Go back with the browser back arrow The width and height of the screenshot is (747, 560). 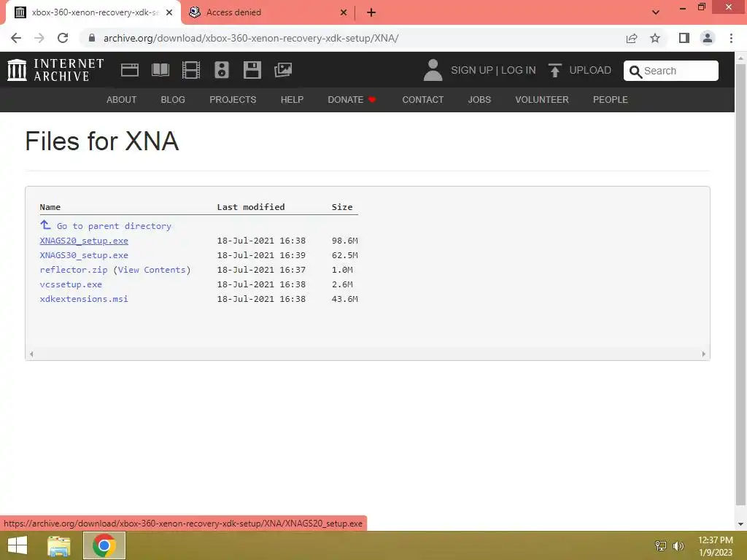pos(16,38)
